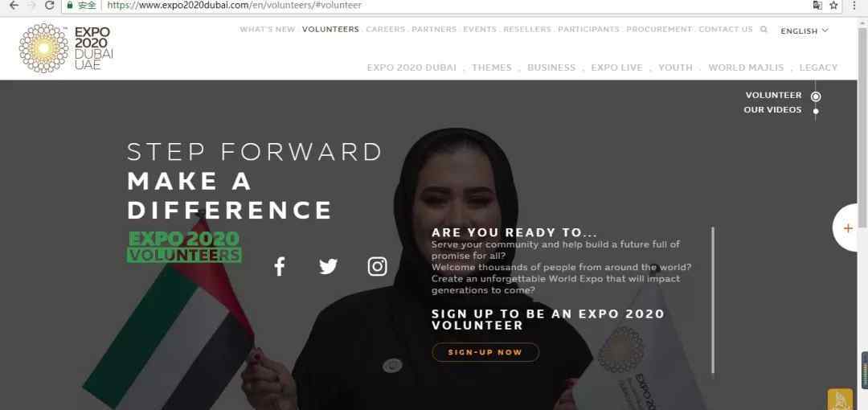Open the Careers menu item
This screenshot has height=410, width=868.
(x=385, y=30)
